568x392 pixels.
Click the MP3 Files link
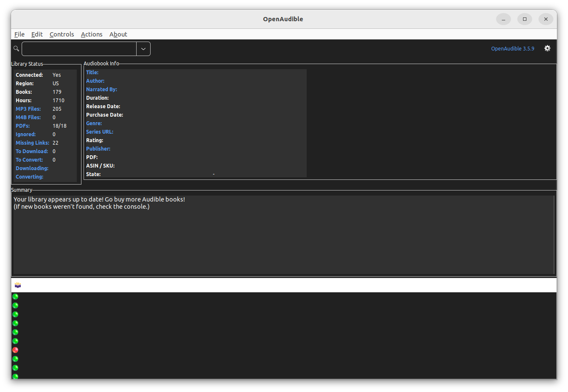click(28, 109)
